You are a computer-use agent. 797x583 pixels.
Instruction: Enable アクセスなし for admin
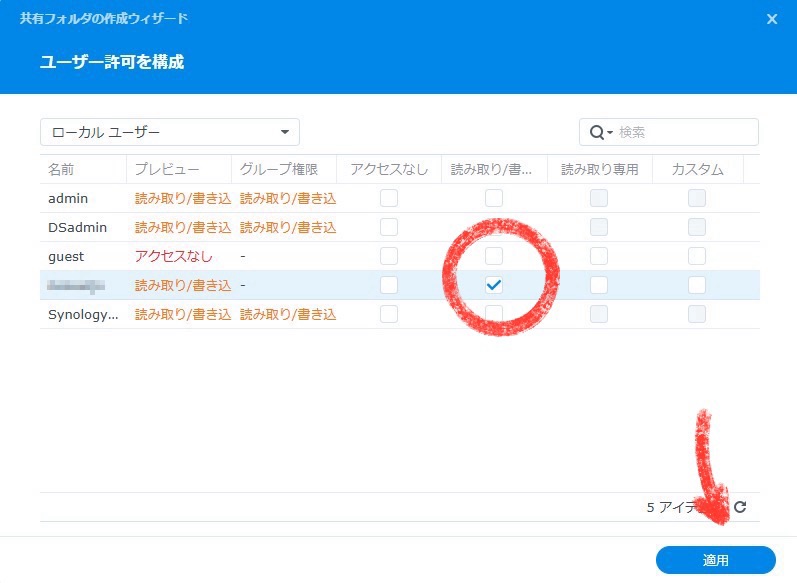tap(389, 198)
